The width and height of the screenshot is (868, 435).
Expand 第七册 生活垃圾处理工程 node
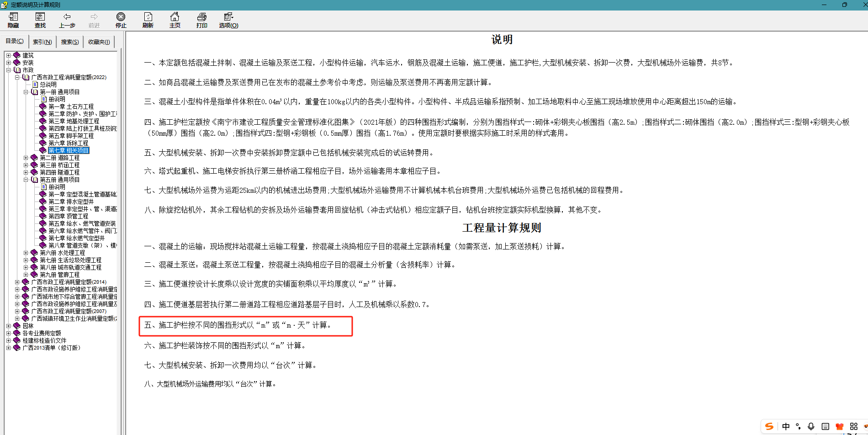pyautogui.click(x=26, y=260)
